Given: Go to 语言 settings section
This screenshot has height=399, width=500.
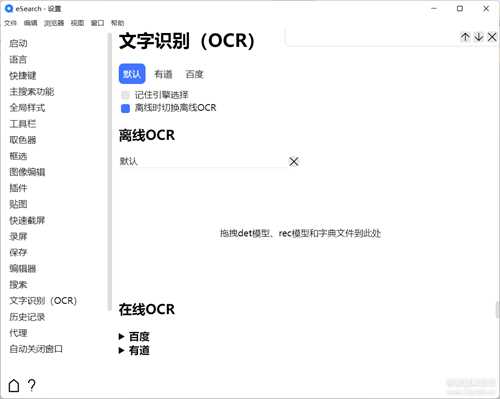Looking at the screenshot, I should click(18, 60).
